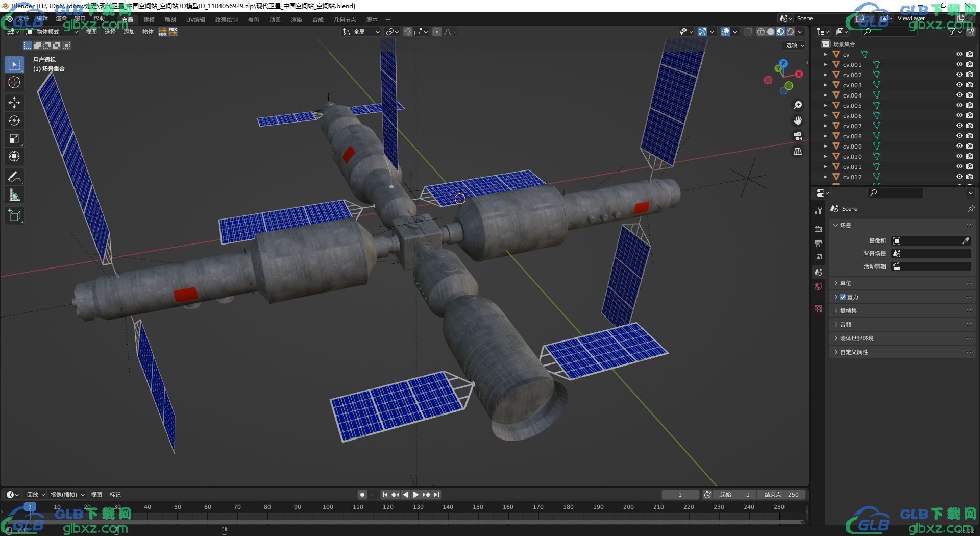Open the Render properties tab

tap(818, 229)
